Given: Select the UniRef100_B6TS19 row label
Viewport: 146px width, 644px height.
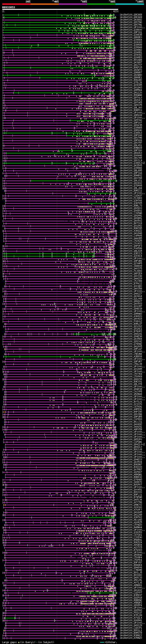Looking at the screenshot, I should 131,223.
